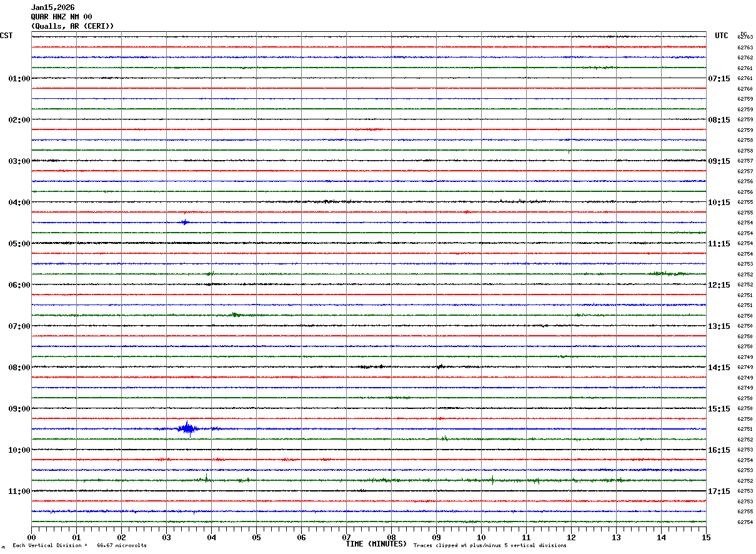This screenshot has width=756, height=554.
Task: Click minute 08 on the time axis
Action: pyautogui.click(x=391, y=537)
